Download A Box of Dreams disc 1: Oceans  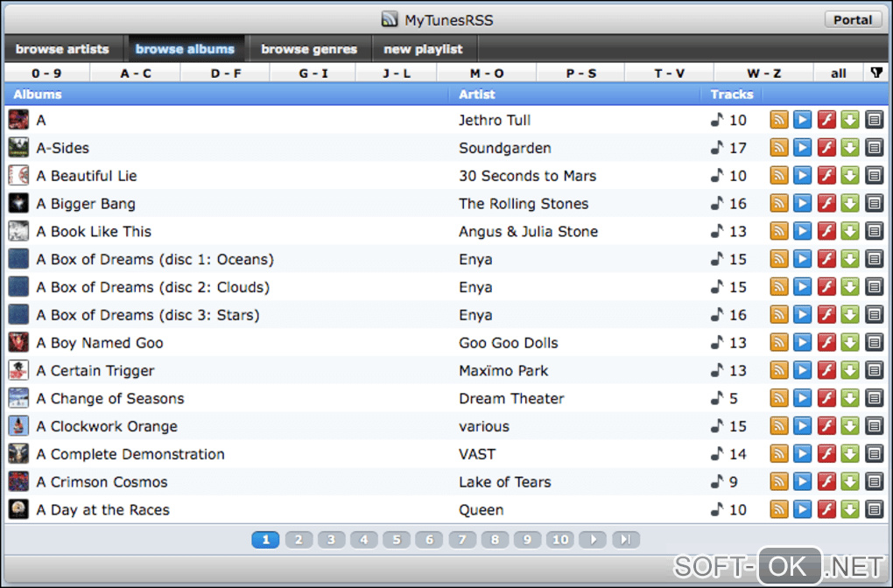(x=850, y=259)
